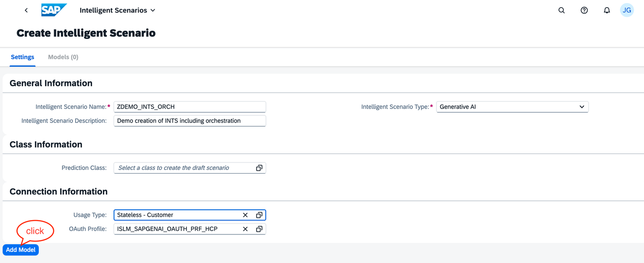Click the Intelligent Scenario Description label

click(64, 121)
